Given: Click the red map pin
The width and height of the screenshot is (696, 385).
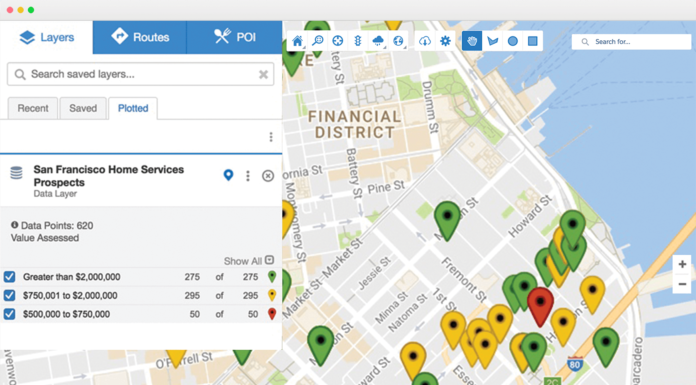Looking at the screenshot, I should tap(540, 307).
